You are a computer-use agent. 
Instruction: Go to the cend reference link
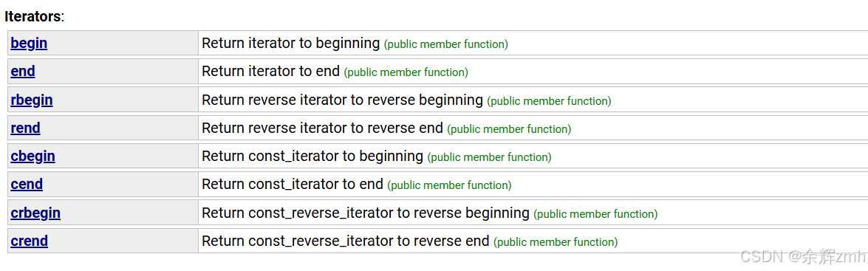click(x=27, y=185)
